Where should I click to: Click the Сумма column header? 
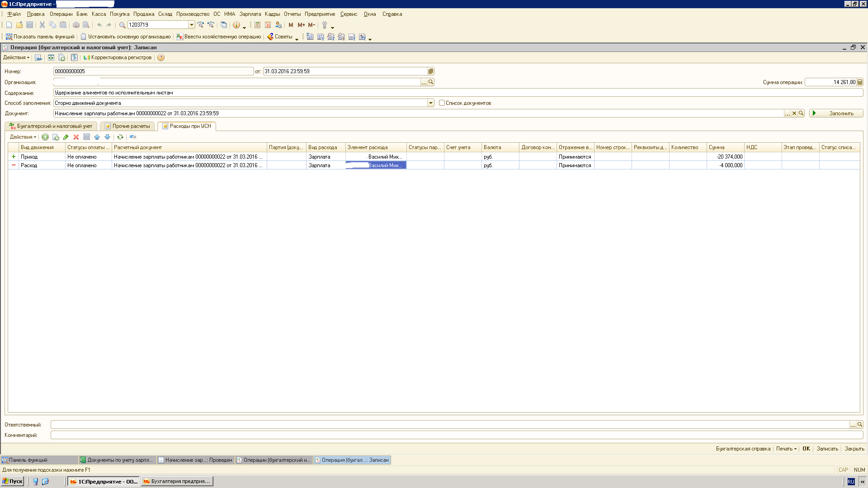pyautogui.click(x=725, y=147)
